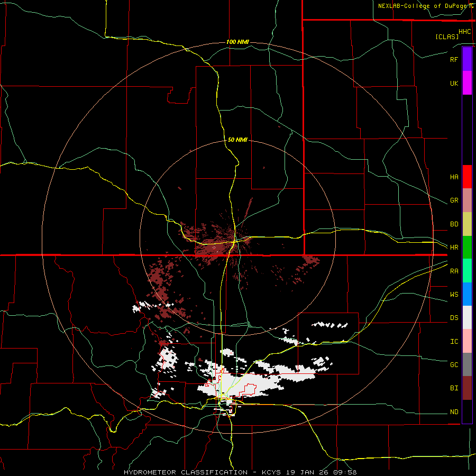Click the "ND" legend label
This screenshot has width=476, height=476.
pos(454,411)
